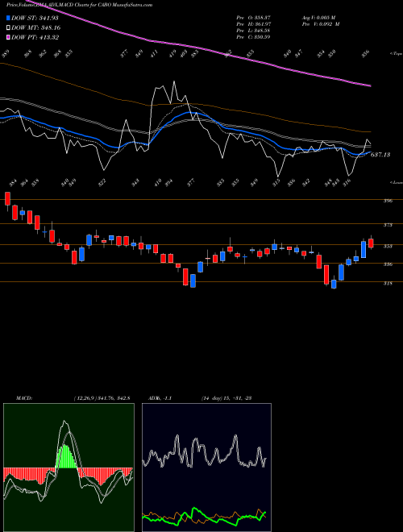Click the Pre O: 358.37 value
Screen dimensions: 403x532
(253, 18)
